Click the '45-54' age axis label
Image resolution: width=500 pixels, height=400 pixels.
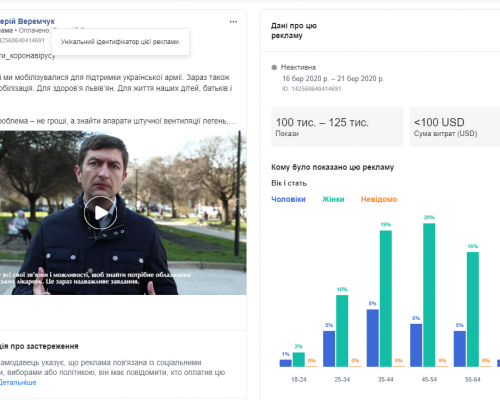click(429, 379)
